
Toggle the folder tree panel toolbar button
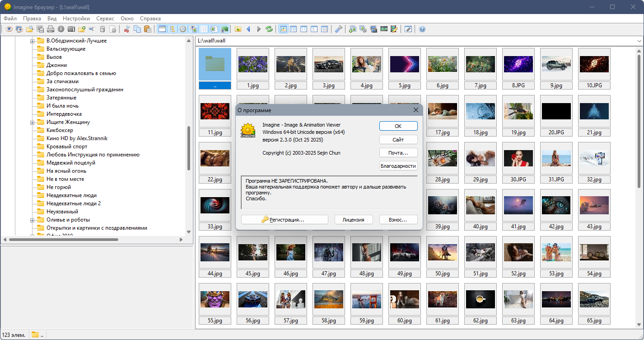(x=173, y=29)
